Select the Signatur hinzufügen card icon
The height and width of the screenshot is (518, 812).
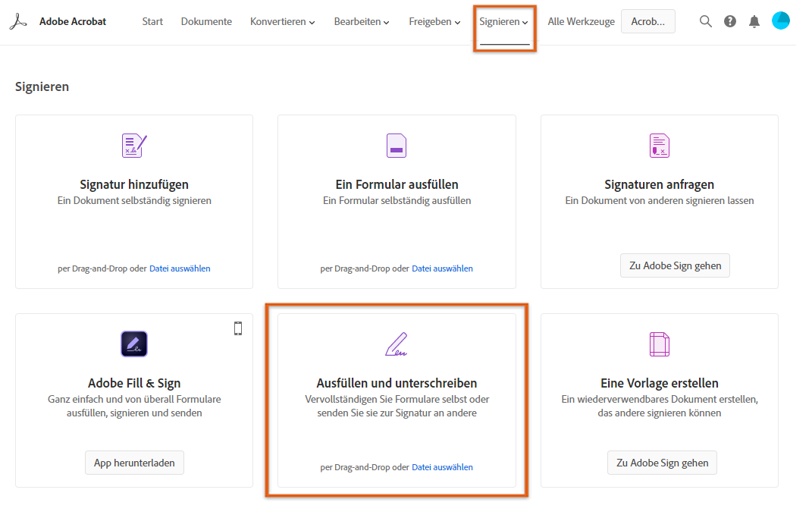coord(133,145)
